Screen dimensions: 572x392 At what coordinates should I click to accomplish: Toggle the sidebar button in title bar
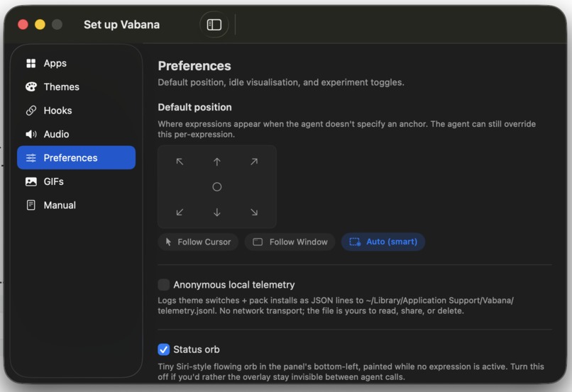[x=214, y=25]
